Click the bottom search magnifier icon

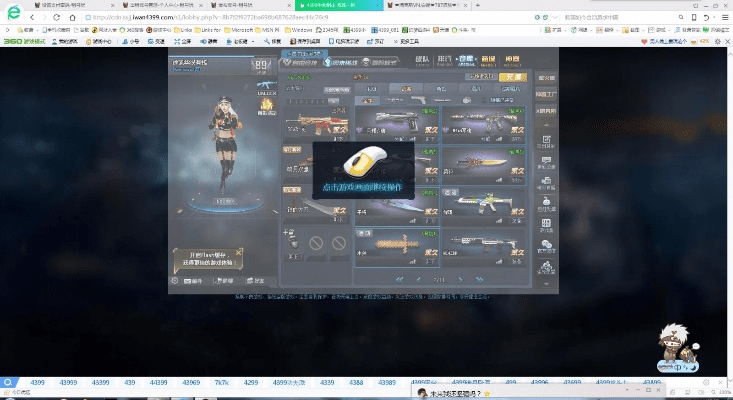(x=8, y=382)
